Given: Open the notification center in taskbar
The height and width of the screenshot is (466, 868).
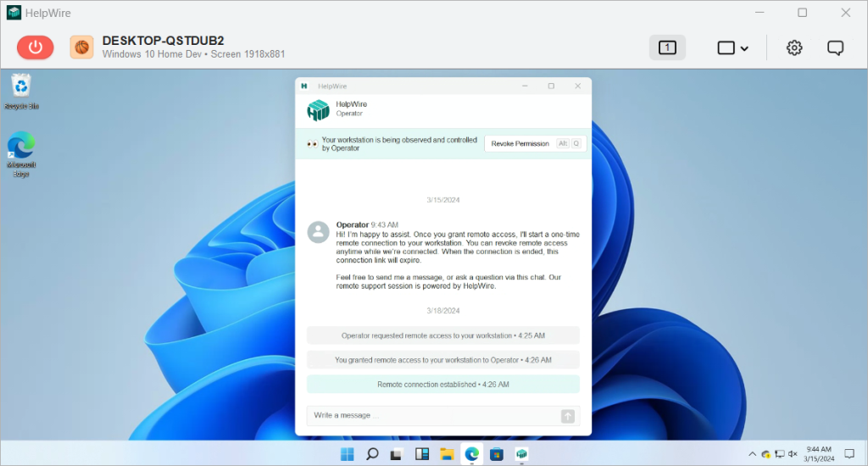Looking at the screenshot, I should (849, 454).
